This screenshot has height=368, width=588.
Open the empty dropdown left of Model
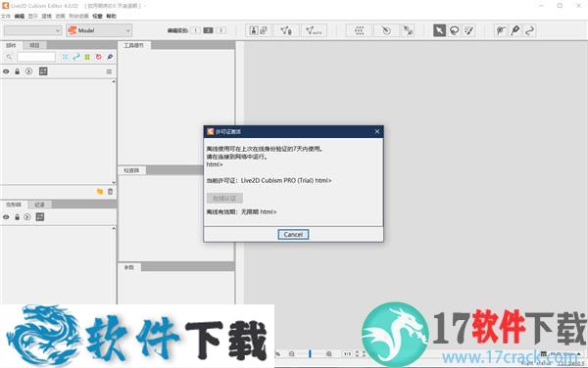point(32,30)
